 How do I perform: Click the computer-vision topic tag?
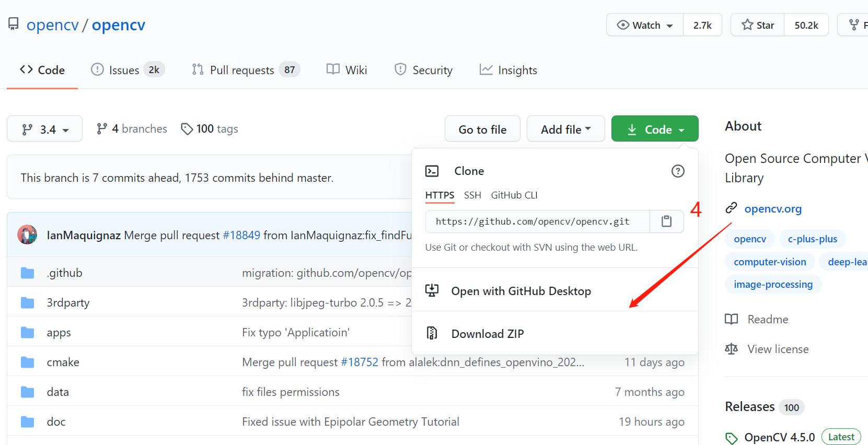(x=770, y=262)
